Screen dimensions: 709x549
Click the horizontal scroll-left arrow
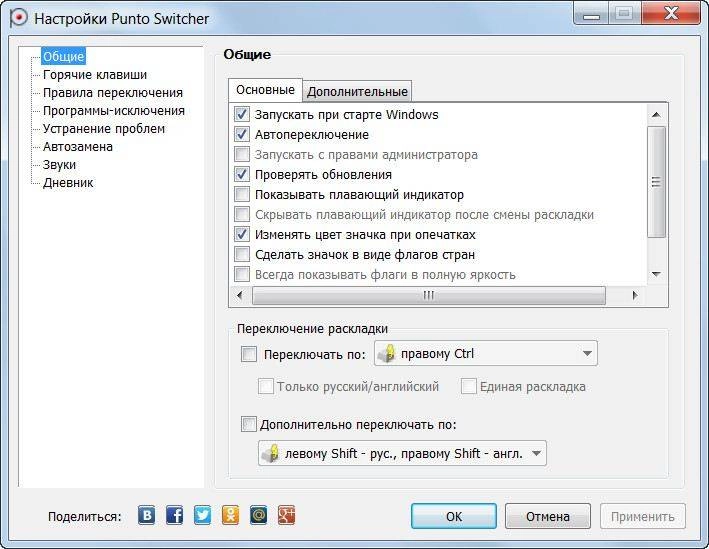pyautogui.click(x=240, y=295)
